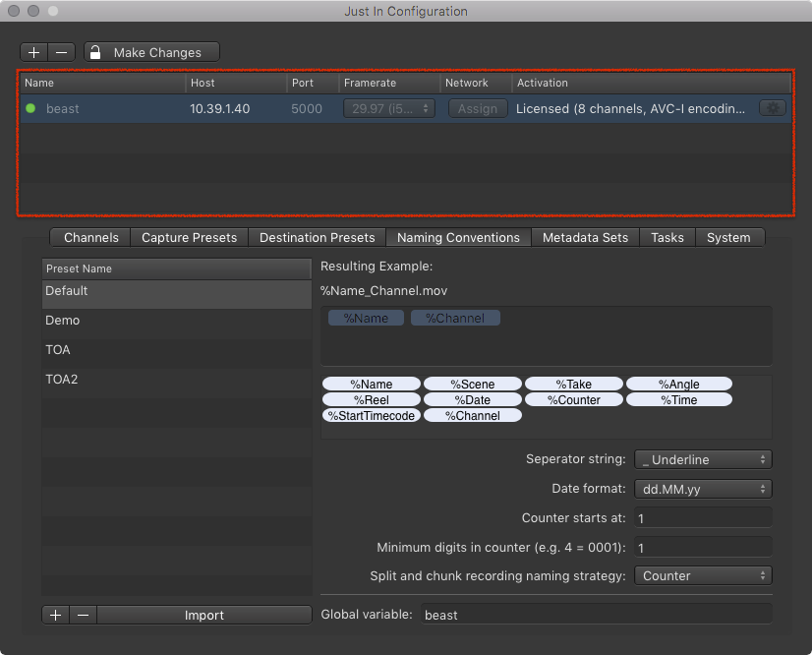Select host address 10.39.1.40

(x=219, y=109)
